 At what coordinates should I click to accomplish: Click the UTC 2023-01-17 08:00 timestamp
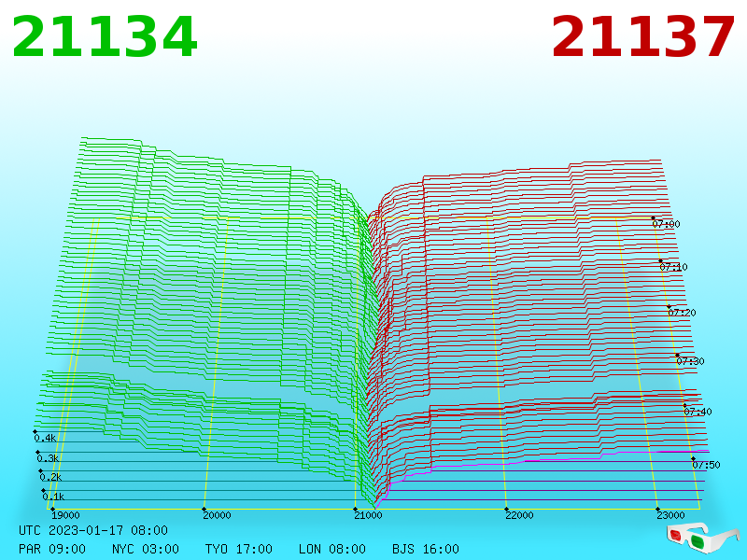(93, 530)
